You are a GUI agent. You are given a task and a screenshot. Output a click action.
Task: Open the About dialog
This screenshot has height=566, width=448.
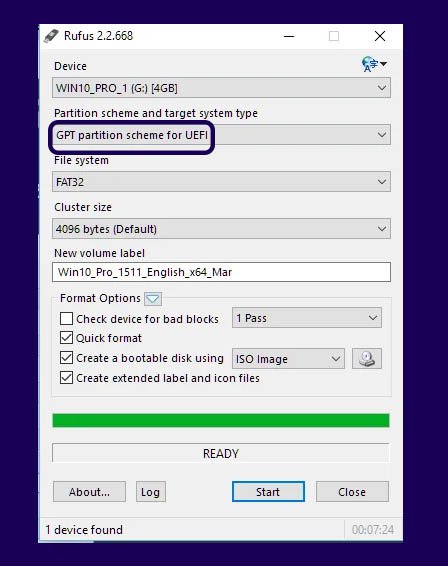pyautogui.click(x=90, y=492)
